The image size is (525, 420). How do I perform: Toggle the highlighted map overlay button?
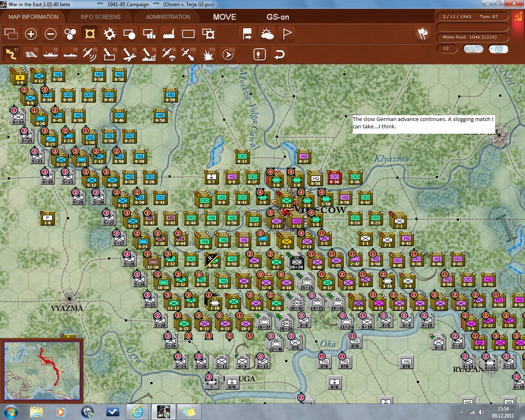tap(90, 34)
